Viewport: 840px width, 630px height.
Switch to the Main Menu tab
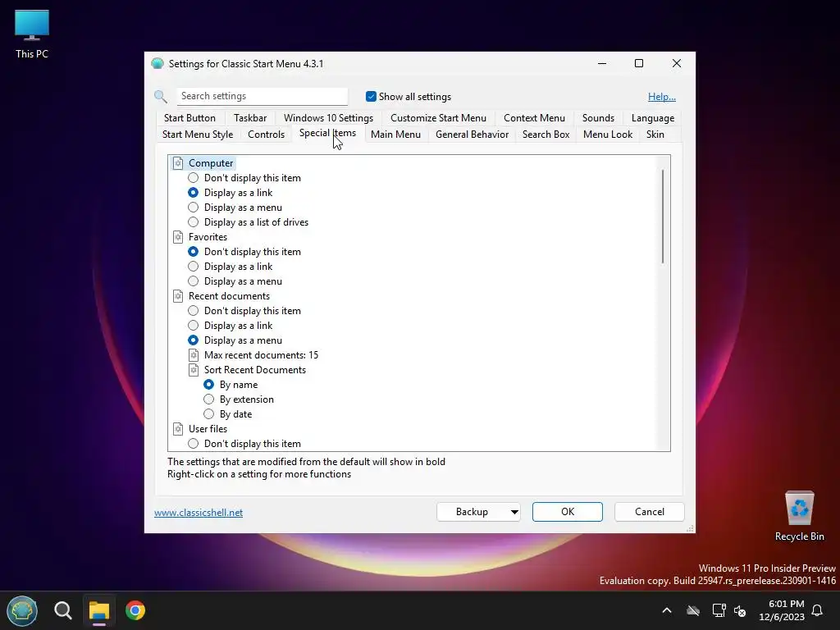[395, 135]
